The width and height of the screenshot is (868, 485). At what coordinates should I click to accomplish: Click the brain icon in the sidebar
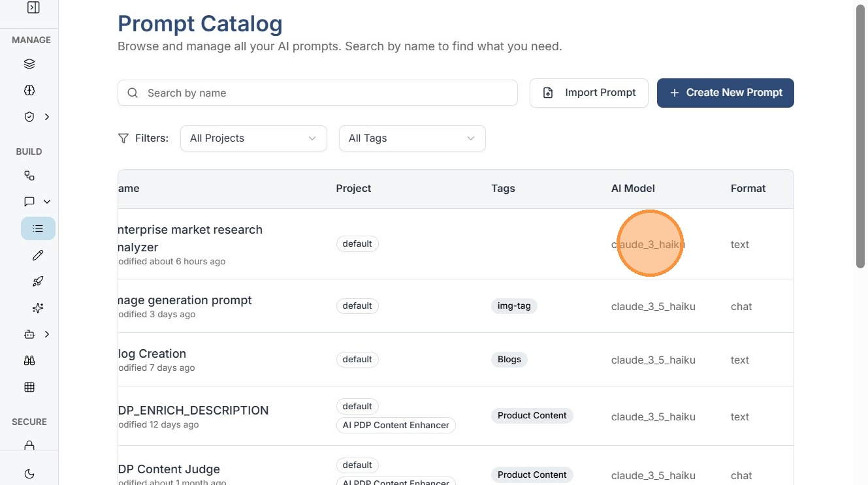pyautogui.click(x=29, y=90)
